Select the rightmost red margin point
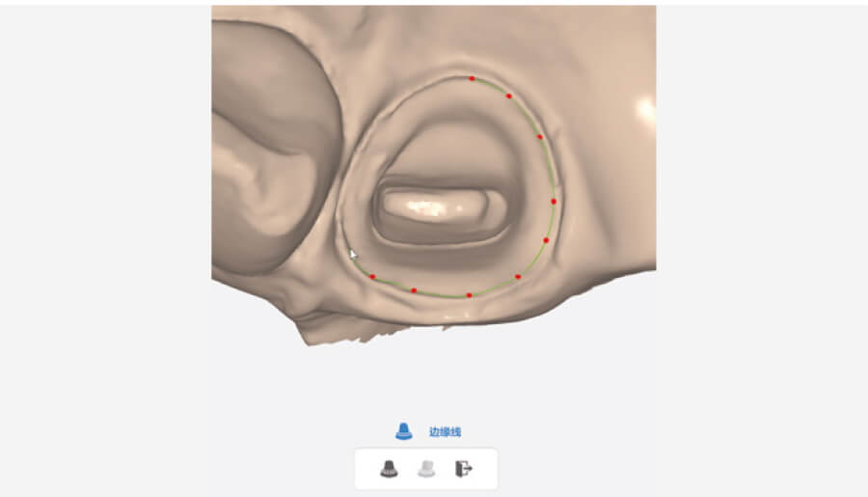Screen dimensions: 868x497 coord(554,202)
